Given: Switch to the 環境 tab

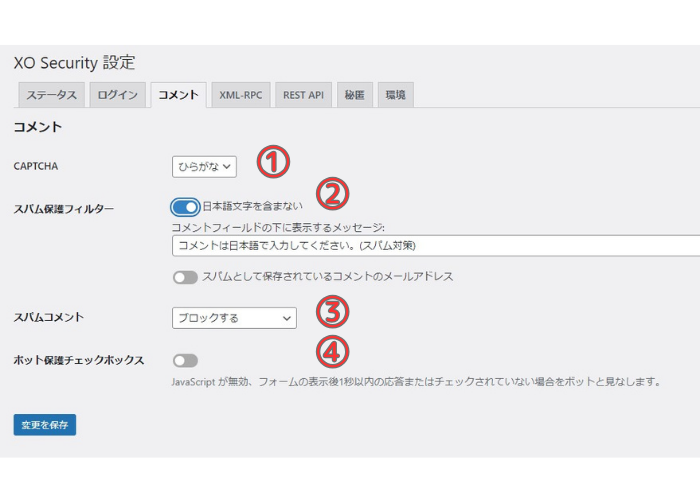Looking at the screenshot, I should 396,95.
